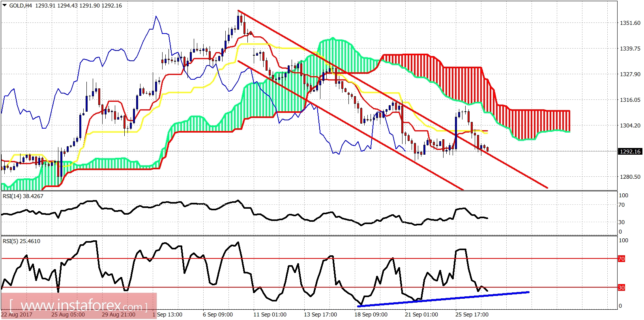Click the 21 Sep 01:00 time label
This screenshot has height=320, width=644.
(421, 314)
